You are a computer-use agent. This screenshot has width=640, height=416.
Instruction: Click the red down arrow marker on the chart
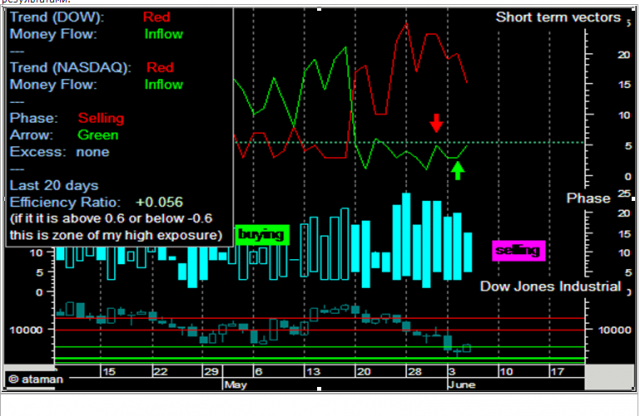point(436,123)
